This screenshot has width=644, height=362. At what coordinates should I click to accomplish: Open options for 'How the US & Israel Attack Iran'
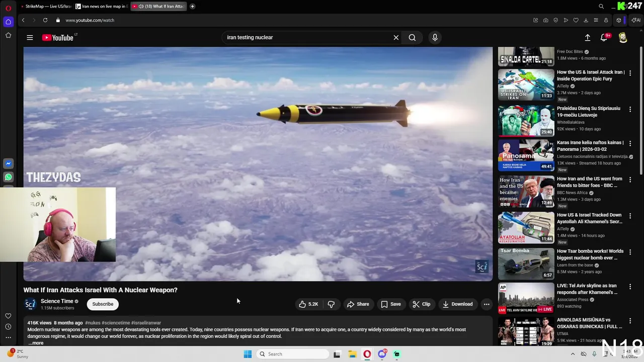(x=630, y=73)
